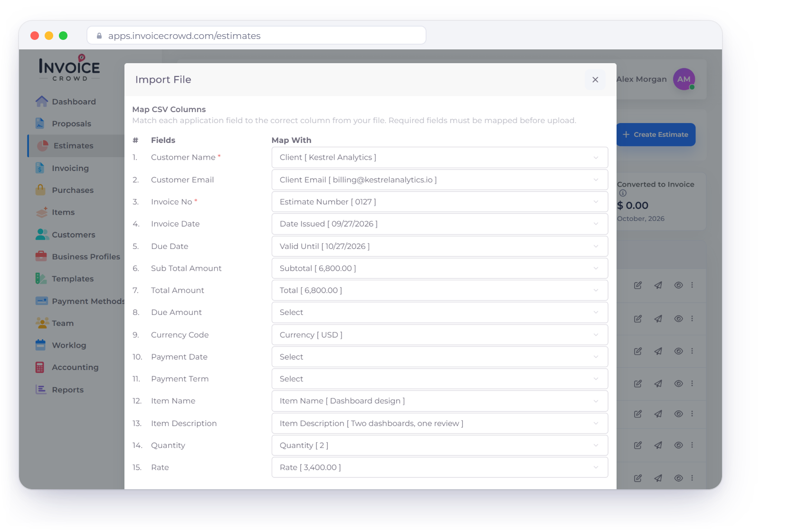Expand the Total Amount mapping dropdown

pyautogui.click(x=440, y=290)
